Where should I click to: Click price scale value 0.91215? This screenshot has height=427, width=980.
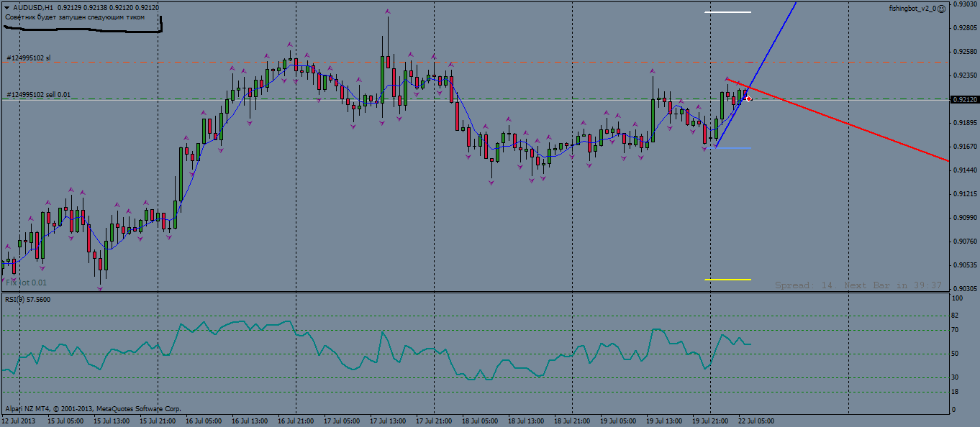[x=965, y=194]
